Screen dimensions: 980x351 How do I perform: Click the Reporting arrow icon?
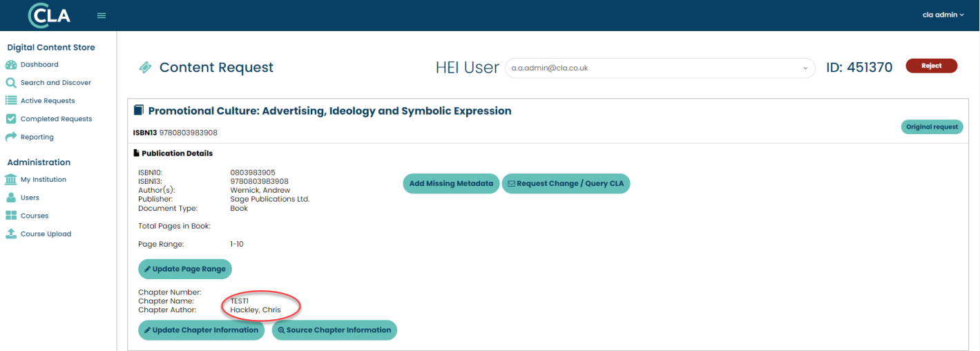coord(11,137)
